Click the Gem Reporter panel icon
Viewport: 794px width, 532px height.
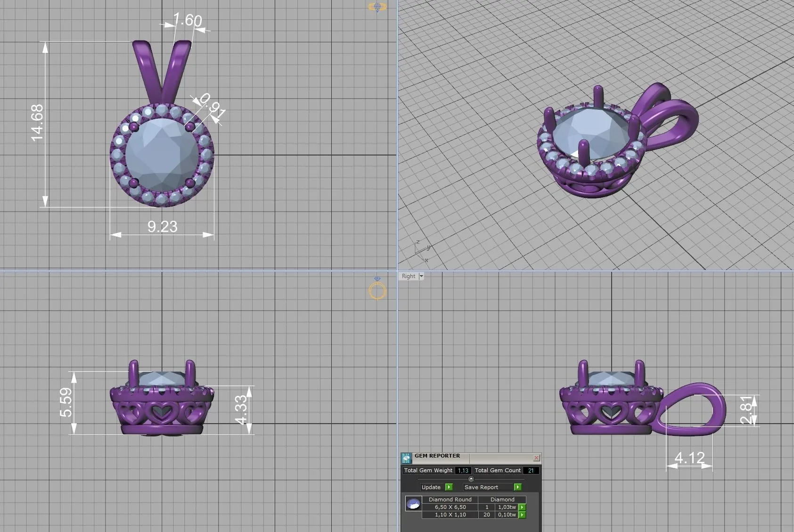point(406,458)
